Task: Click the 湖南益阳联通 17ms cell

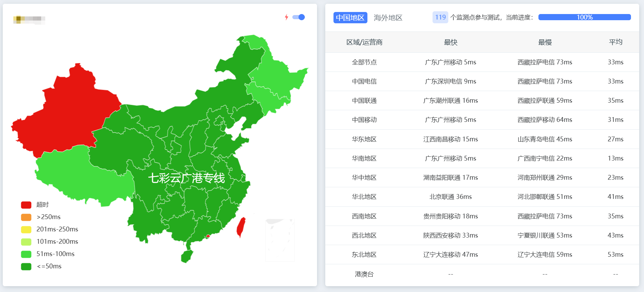Action: click(451, 177)
